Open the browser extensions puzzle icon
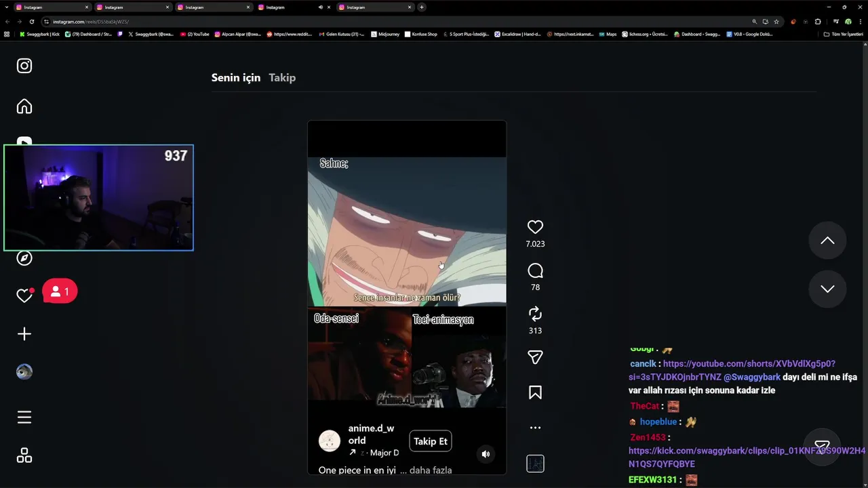The width and height of the screenshot is (868, 488). coord(818,22)
